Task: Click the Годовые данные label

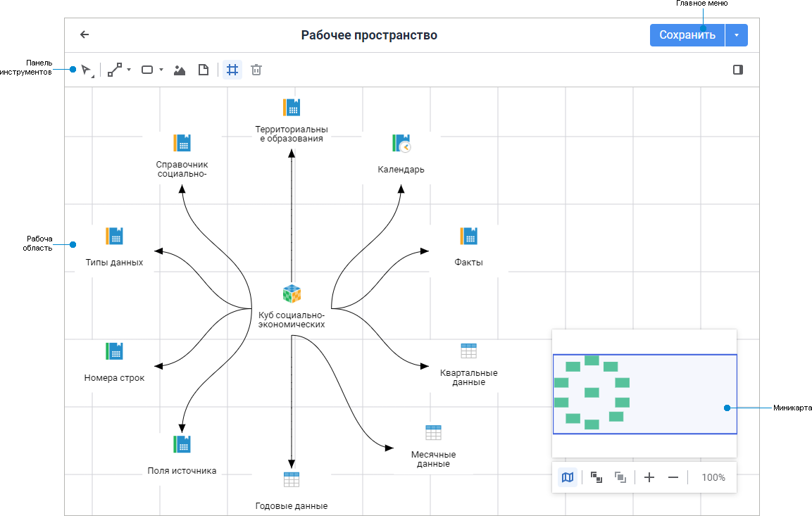Action: (292, 505)
